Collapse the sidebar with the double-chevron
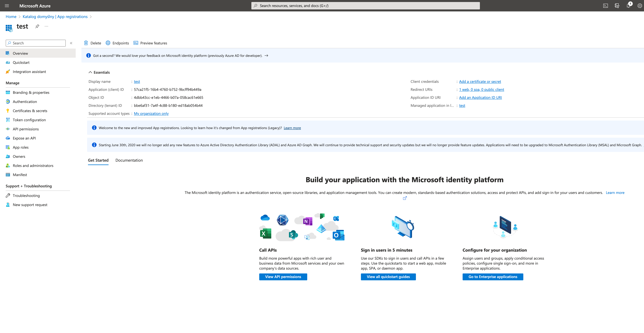The height and width of the screenshot is (333, 644). pos(71,43)
